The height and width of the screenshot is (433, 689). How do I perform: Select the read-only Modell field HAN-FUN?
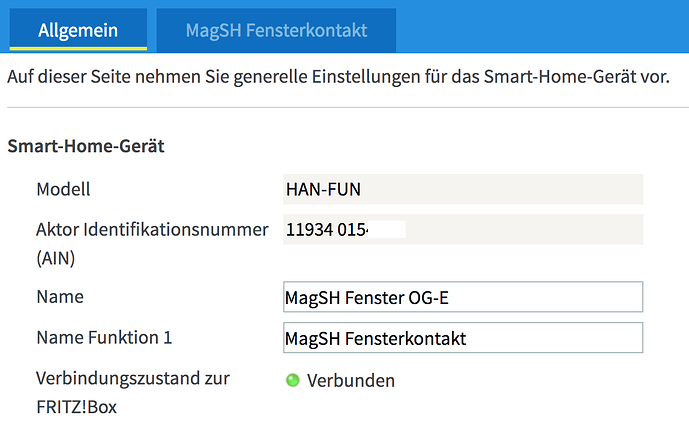point(461,189)
